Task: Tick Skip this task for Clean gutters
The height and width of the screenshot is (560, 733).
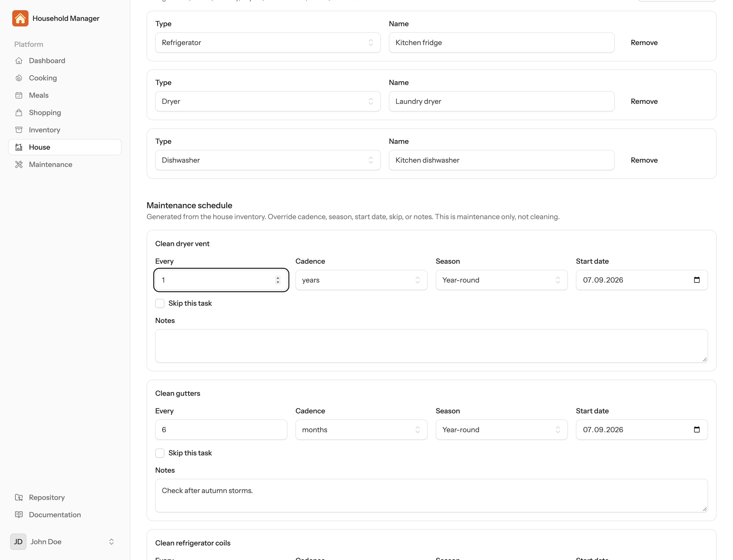Action: 160,453
